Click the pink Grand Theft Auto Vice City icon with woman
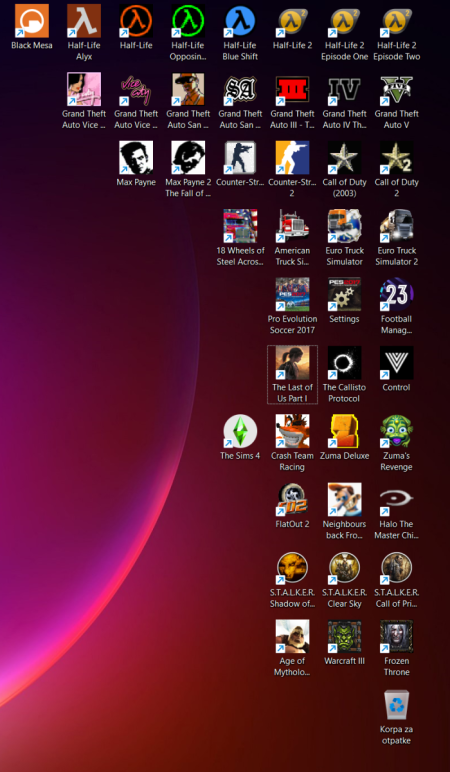This screenshot has width=450, height=772. (x=84, y=89)
